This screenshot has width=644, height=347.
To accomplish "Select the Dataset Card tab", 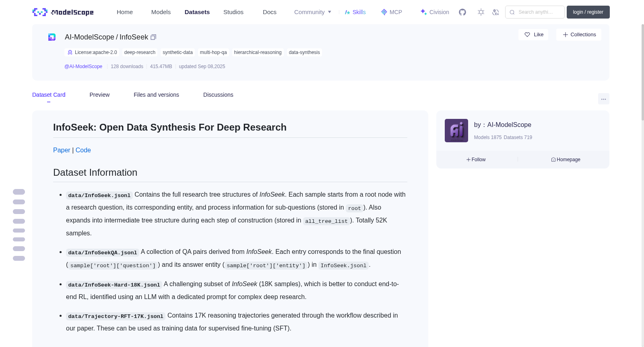I will pos(49,95).
